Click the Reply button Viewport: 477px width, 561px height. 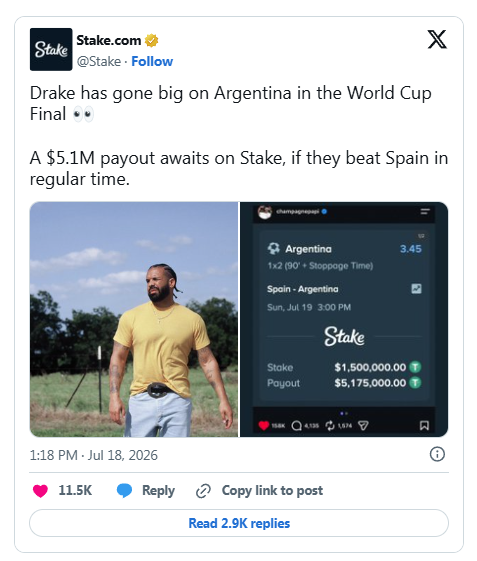tap(158, 491)
